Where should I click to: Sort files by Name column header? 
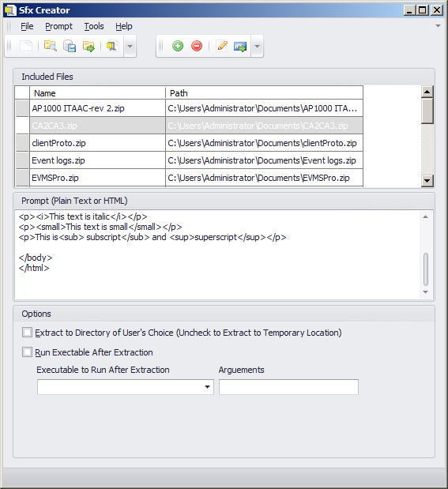pos(97,93)
